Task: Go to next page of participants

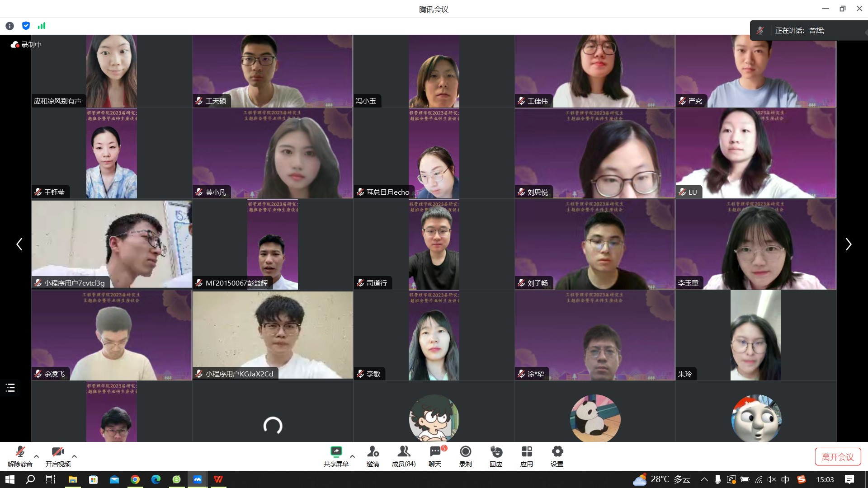Action: click(848, 244)
